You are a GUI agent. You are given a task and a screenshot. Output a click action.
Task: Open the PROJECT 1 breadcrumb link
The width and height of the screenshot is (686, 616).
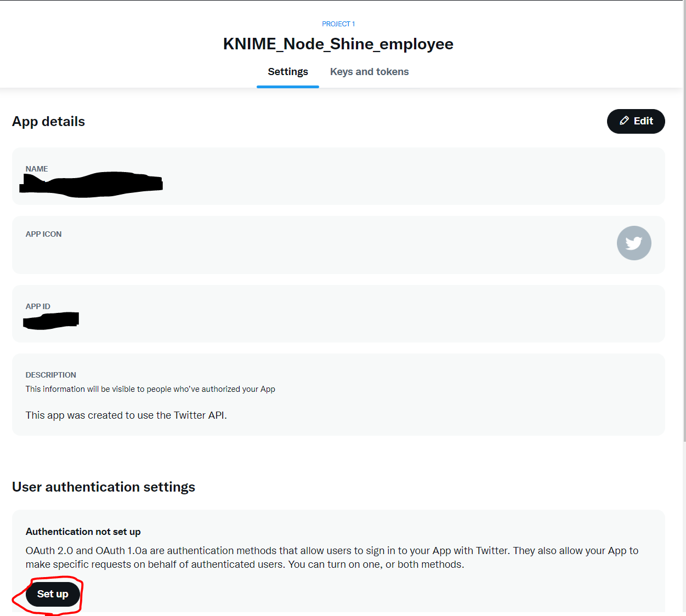point(338,24)
